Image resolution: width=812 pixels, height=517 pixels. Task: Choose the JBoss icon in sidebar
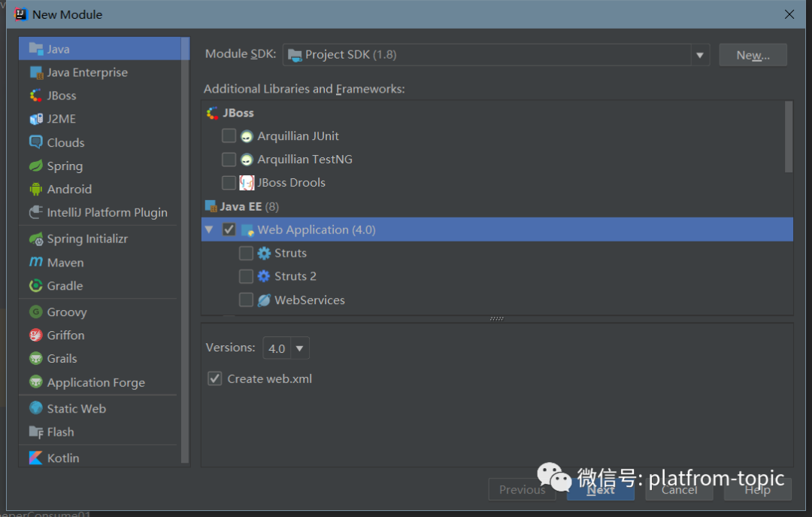coord(36,96)
